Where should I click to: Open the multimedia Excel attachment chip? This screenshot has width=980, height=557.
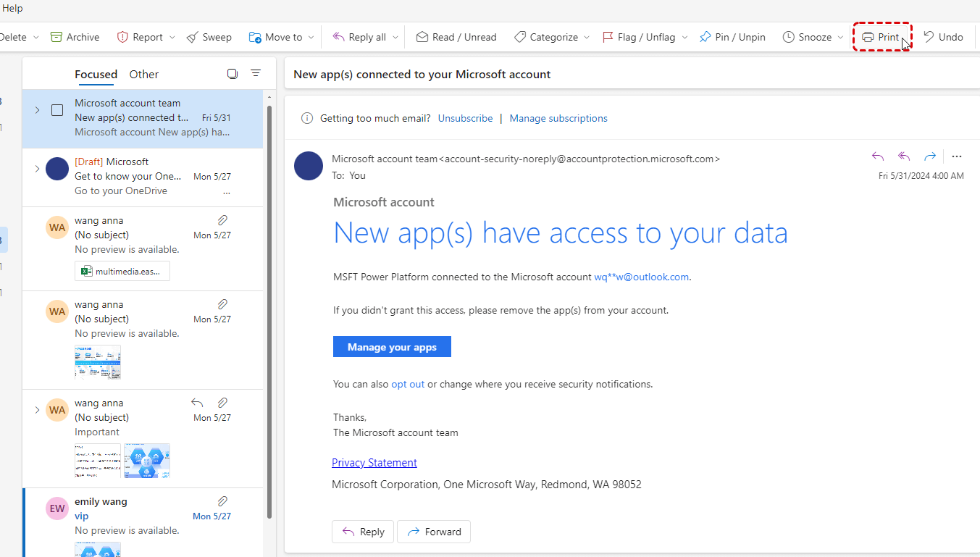pyautogui.click(x=122, y=271)
